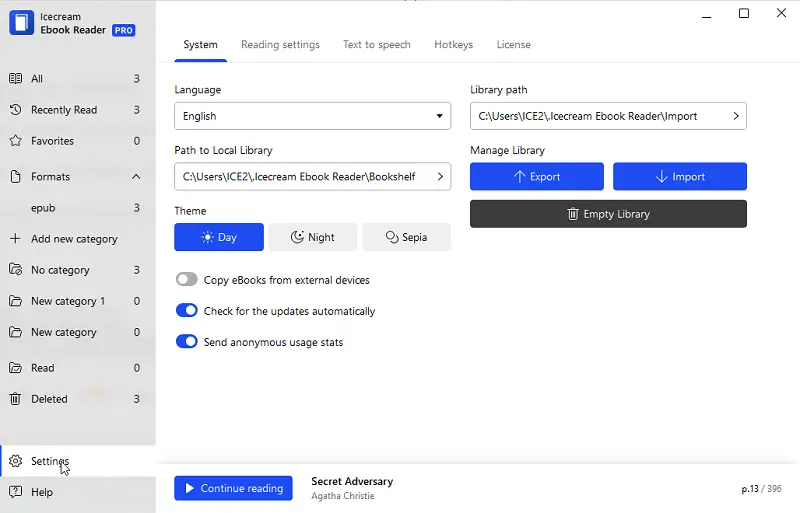Viewport: 800px width, 513px height.
Task: Click the Secret Adversary book title
Action: (352, 481)
